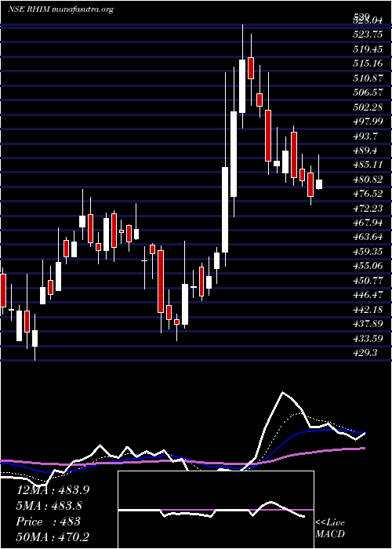Click the red candle at the chart peak
The width and height of the screenshot is (392, 549).
pos(251,68)
